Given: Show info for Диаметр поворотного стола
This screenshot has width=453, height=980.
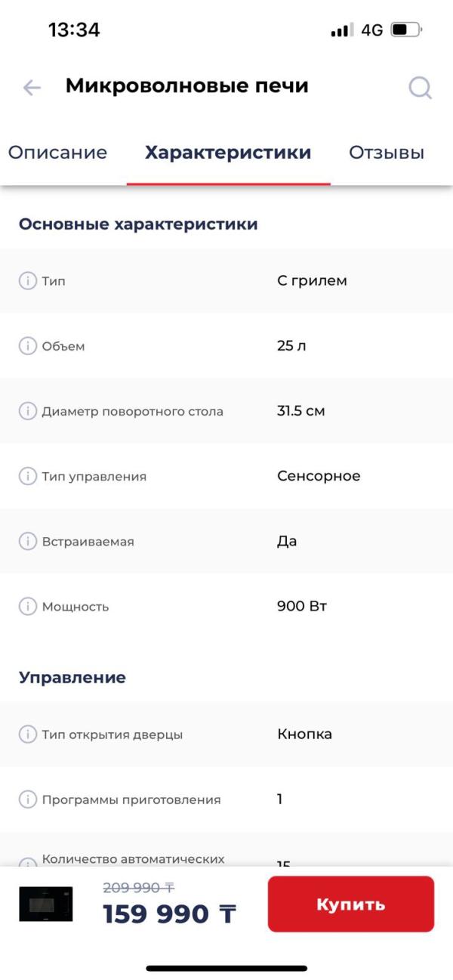Looking at the screenshot, I should point(27,411).
